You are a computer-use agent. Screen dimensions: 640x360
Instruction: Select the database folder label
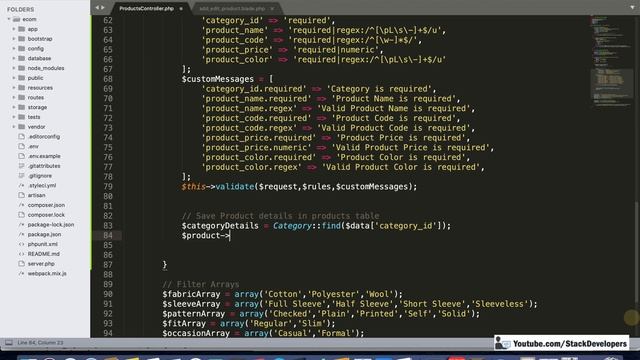(x=39, y=58)
